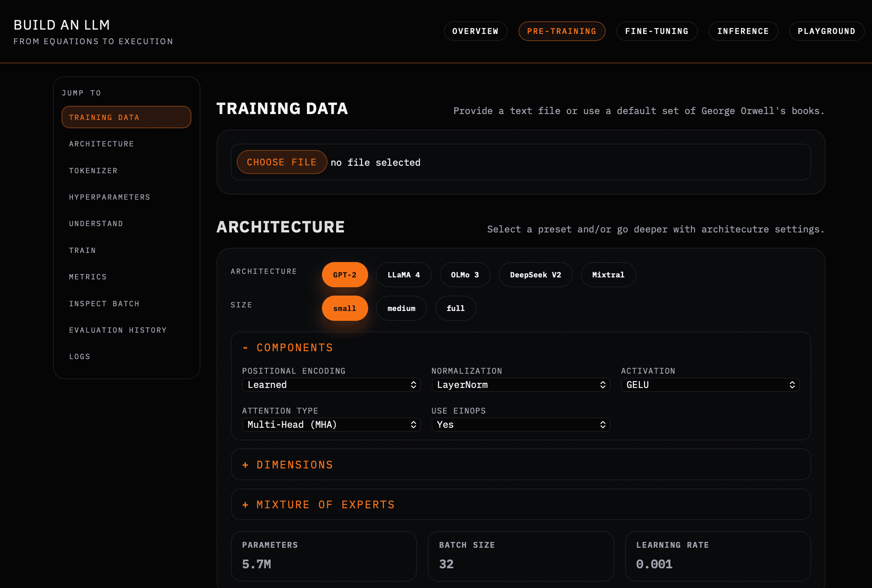Select the Mixtral architecture preset
This screenshot has height=588, width=872.
608,275
